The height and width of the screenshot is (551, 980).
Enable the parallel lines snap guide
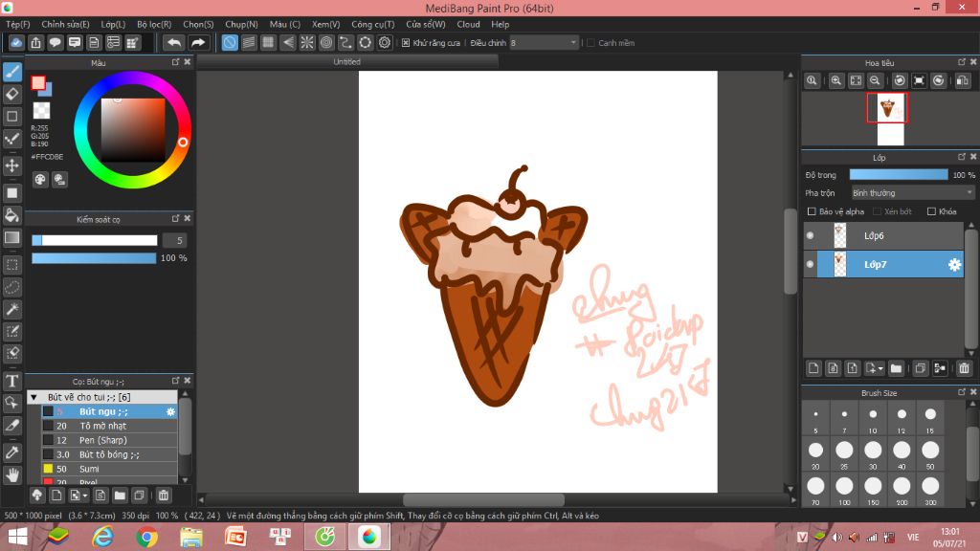pos(249,42)
